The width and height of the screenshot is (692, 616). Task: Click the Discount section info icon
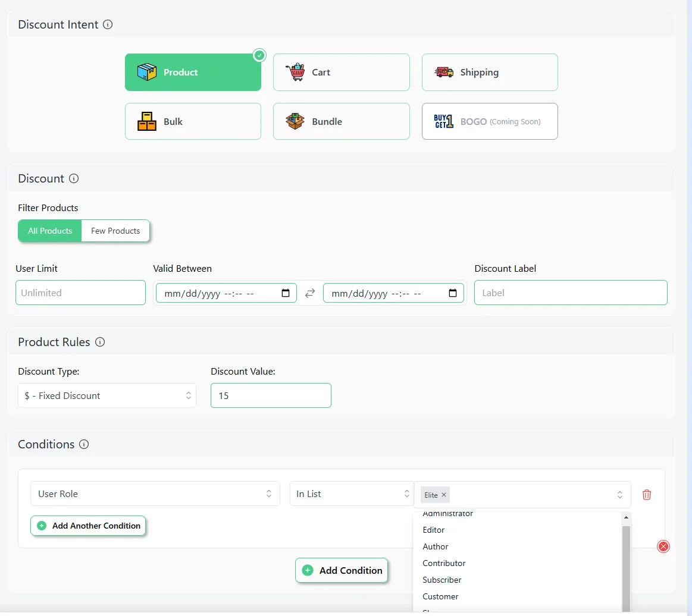[74, 178]
